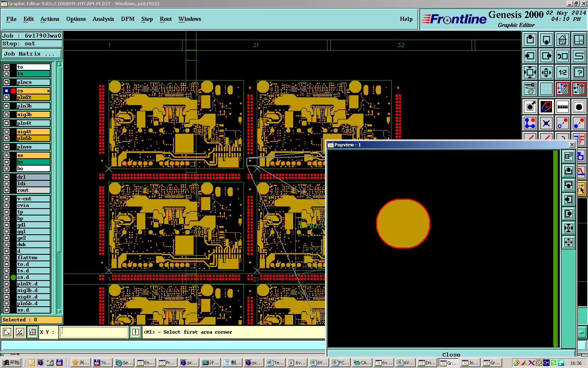Click the X delete feature icon

click(x=546, y=123)
